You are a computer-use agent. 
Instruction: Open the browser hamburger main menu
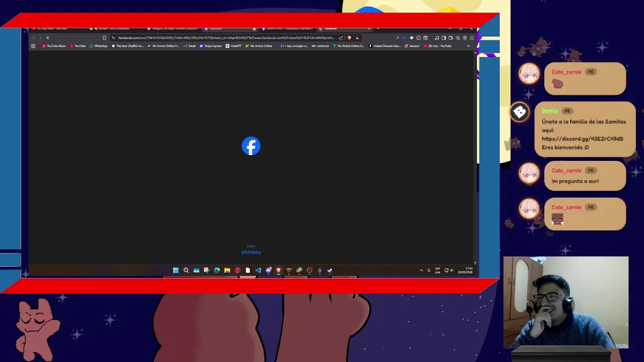[x=471, y=38]
